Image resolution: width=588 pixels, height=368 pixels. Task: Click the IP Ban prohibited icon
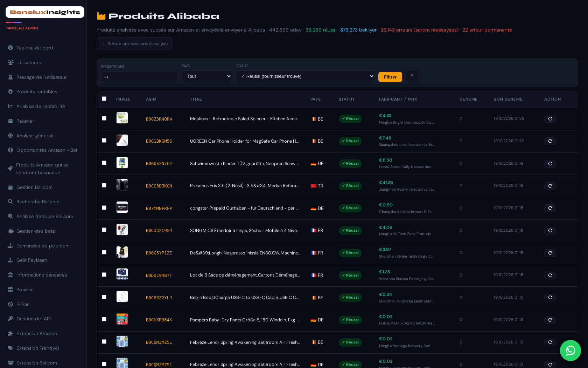click(x=10, y=304)
